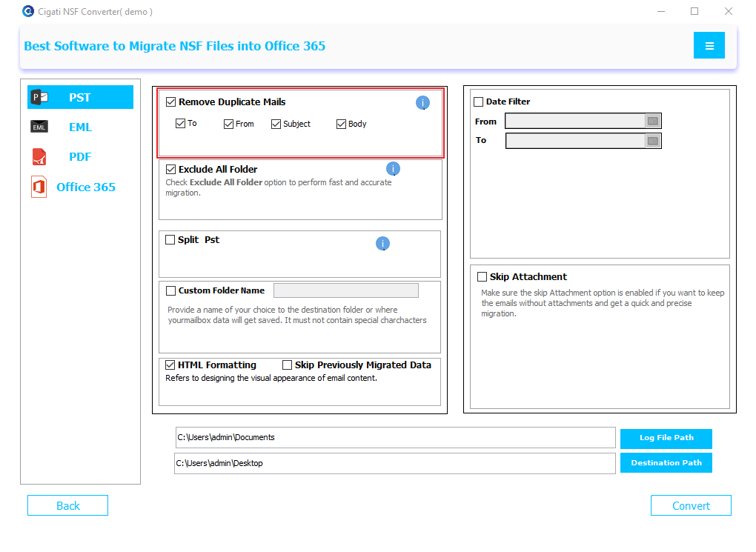The height and width of the screenshot is (552, 756).
Task: Select the EML format tab
Action: coord(80,127)
